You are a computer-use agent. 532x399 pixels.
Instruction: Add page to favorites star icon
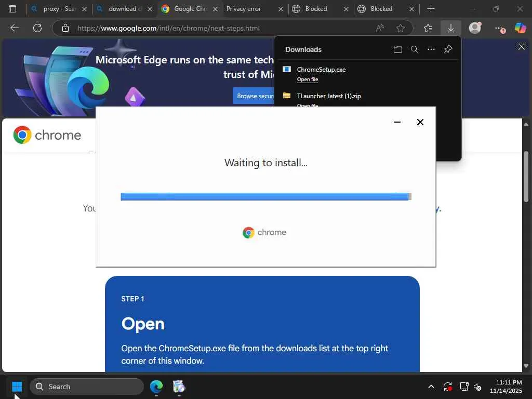coord(401,28)
